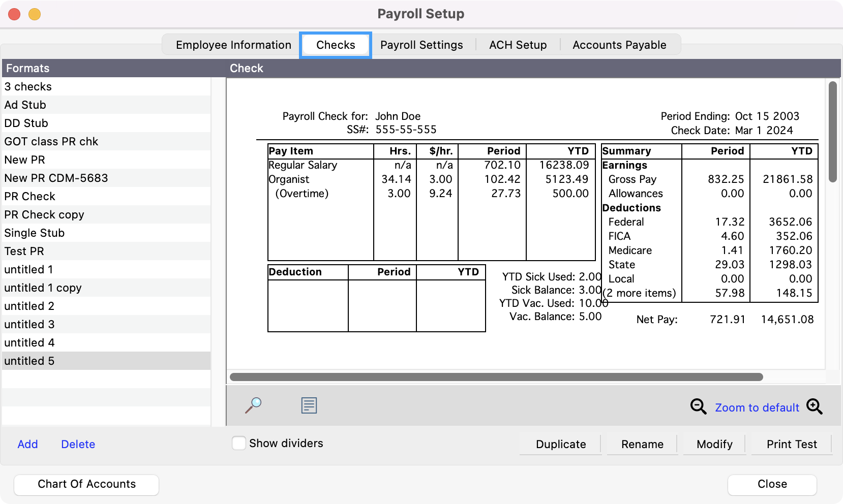Delete the selected check format
This screenshot has height=504, width=843.
(78, 444)
